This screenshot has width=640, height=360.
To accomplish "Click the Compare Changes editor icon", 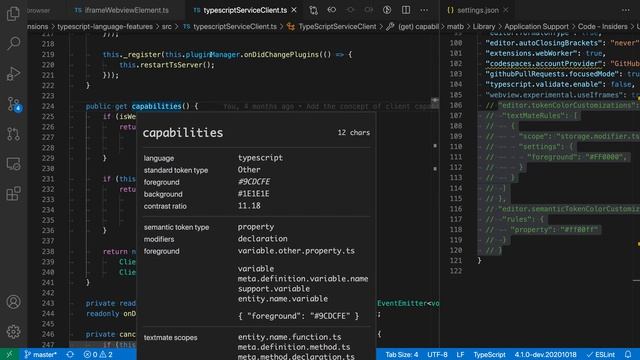I will (313, 10).
